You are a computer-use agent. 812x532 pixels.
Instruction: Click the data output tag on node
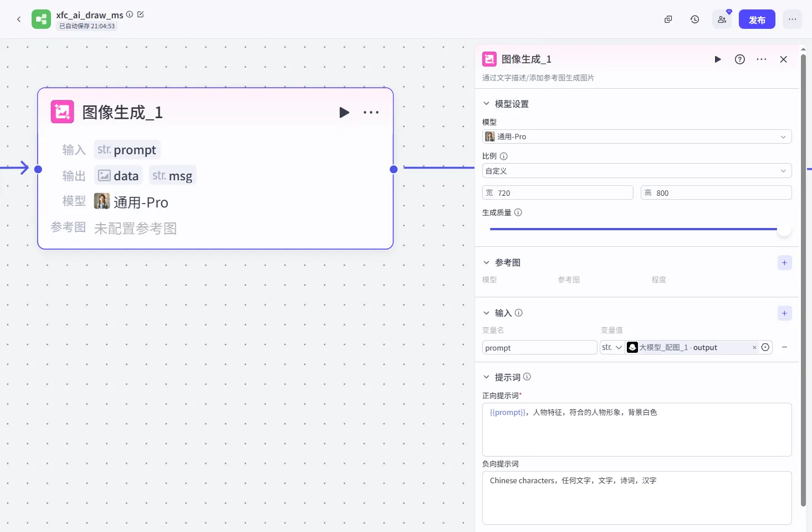click(119, 176)
